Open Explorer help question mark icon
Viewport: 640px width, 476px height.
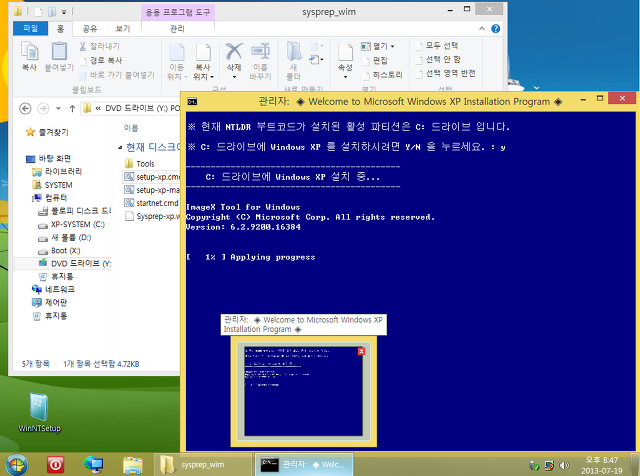pyautogui.click(x=496, y=28)
